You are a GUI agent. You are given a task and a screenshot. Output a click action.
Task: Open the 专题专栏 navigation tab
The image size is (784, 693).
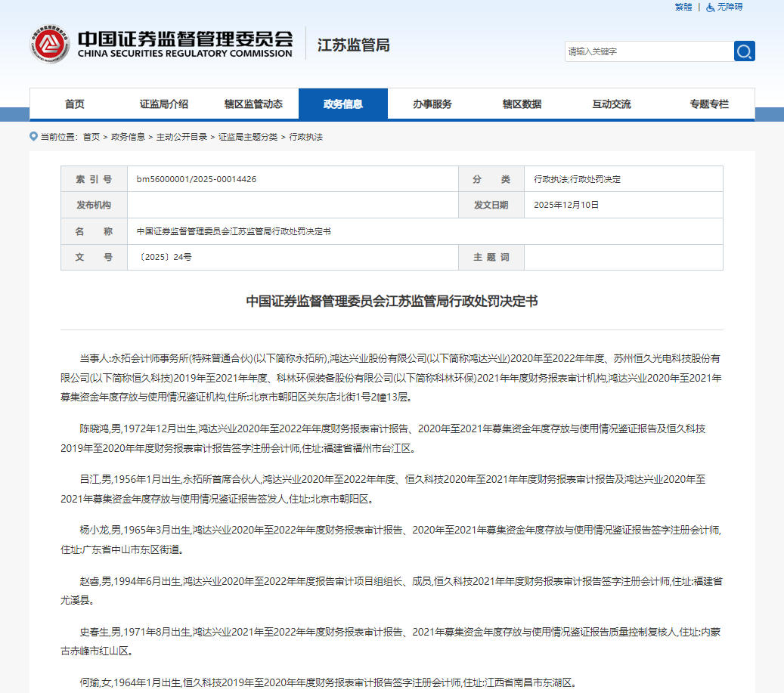(708, 104)
